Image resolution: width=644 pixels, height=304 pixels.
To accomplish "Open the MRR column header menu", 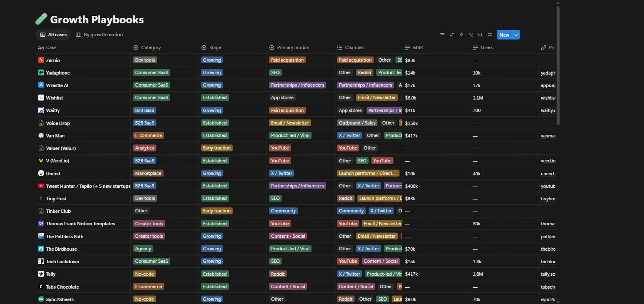I will (x=436, y=47).
